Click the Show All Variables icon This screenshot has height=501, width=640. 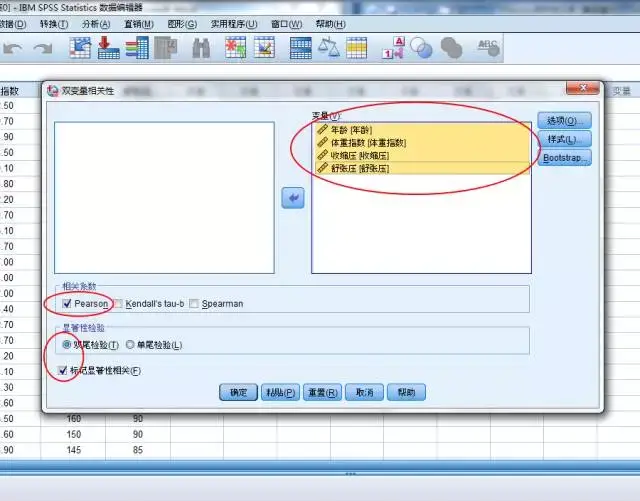(x=451, y=48)
